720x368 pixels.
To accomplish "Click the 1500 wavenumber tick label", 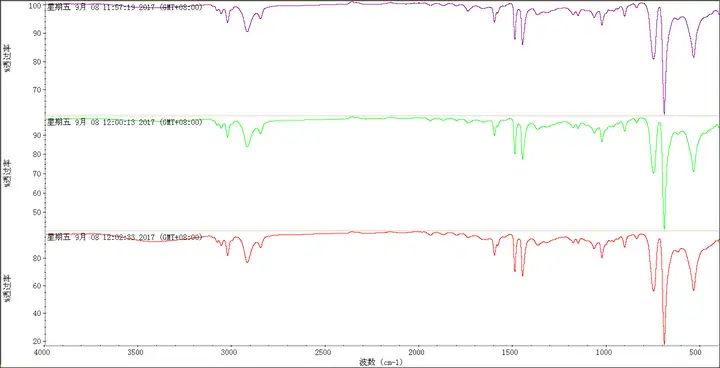I will pyautogui.click(x=511, y=352).
